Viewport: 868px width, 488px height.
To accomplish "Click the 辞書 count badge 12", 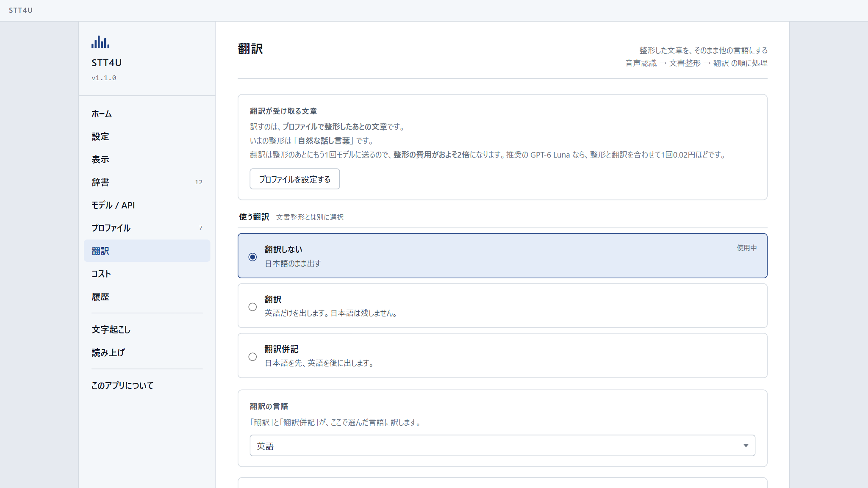I will 199,182.
